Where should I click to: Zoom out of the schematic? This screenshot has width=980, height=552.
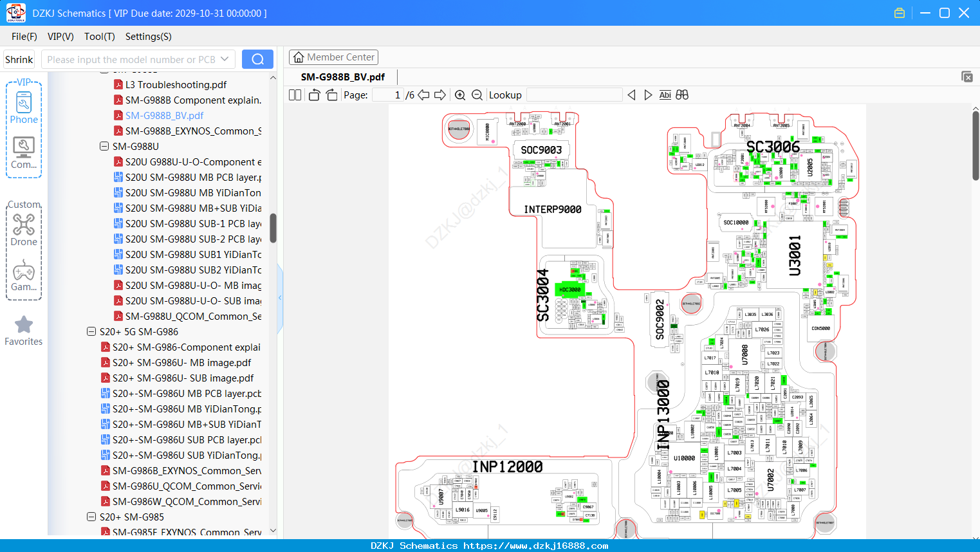point(477,95)
